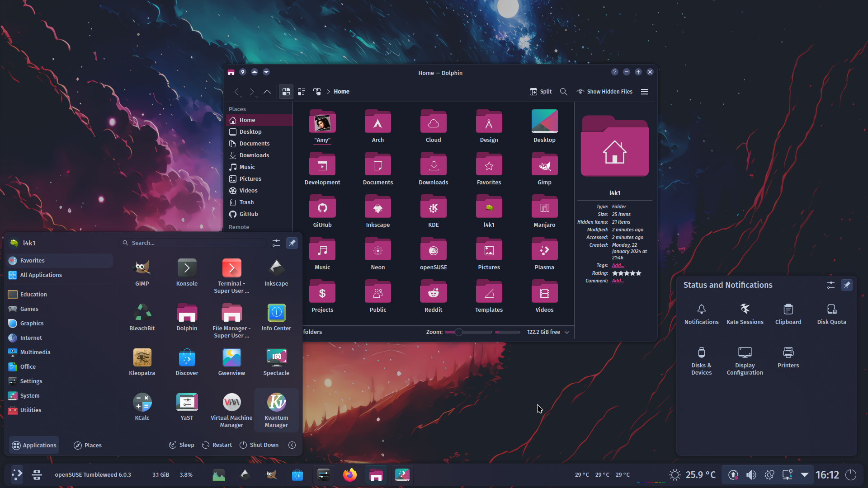Toggle Show Hidden Files in Dolphin
The height and width of the screenshot is (488, 868).
[x=604, y=92]
